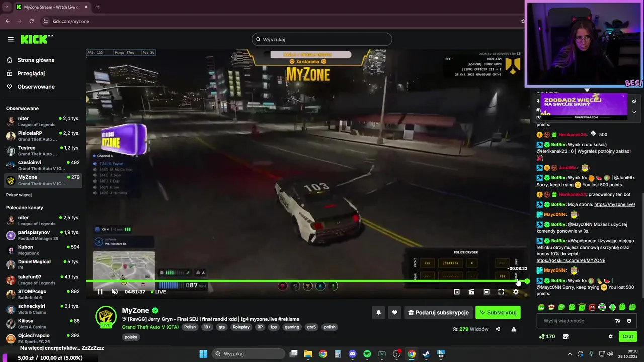Open the emoji picker smiley icon
This screenshot has height=362, width=644.
[x=629, y=321]
